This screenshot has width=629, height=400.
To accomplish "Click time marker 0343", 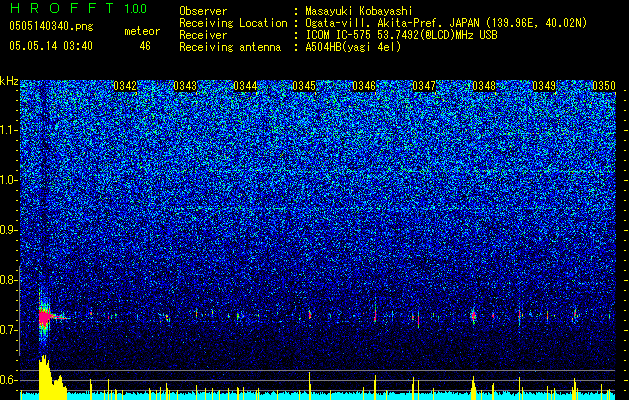I will pyautogui.click(x=185, y=86).
